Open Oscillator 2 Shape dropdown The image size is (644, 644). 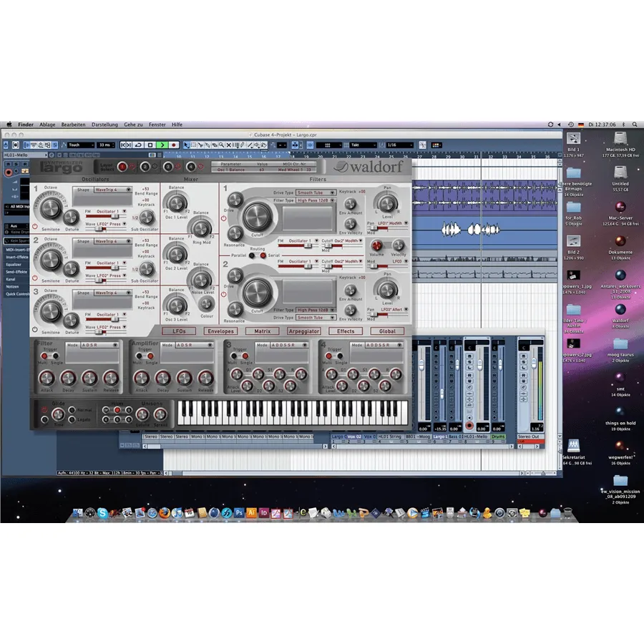[113, 242]
